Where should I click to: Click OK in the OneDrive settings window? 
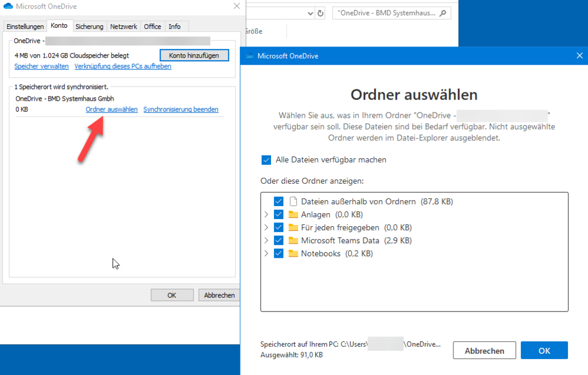point(172,296)
